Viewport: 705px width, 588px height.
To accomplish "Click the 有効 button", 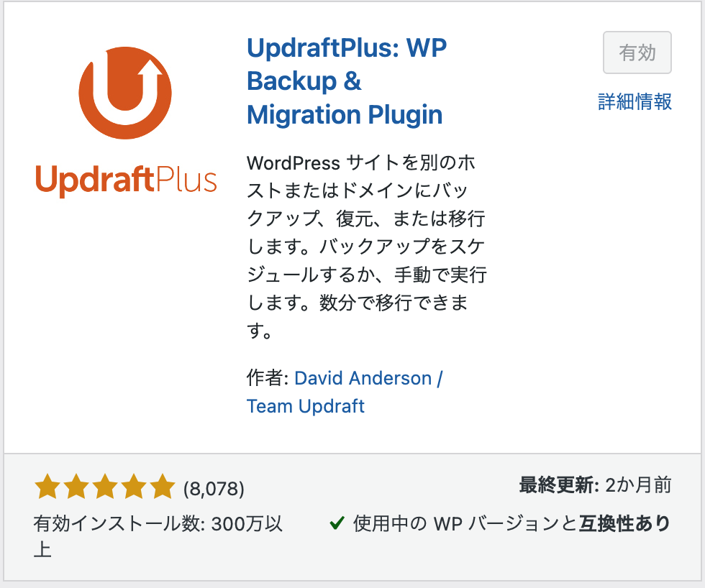I will point(637,52).
